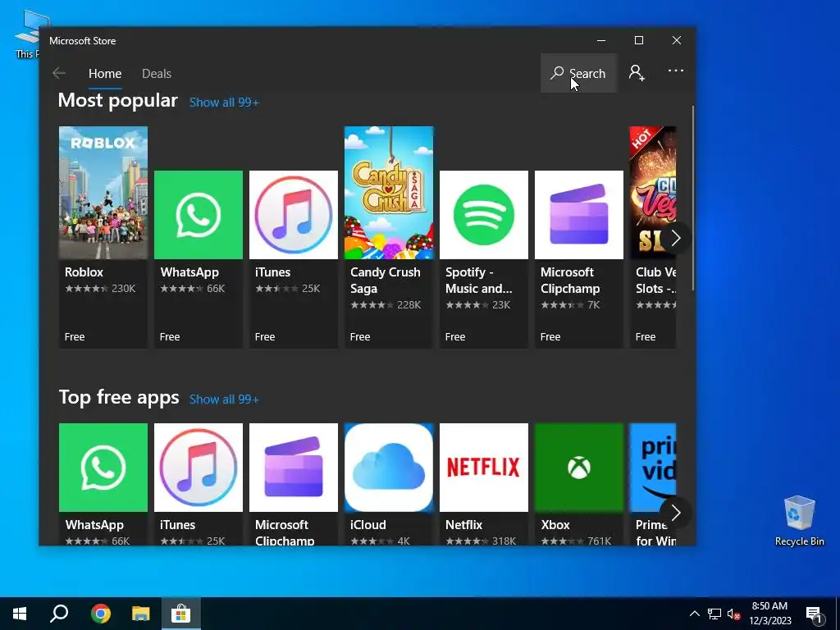Open Microsoft Clipchamp in the Top free apps row
The width and height of the screenshot is (840, 630).
pos(294,484)
